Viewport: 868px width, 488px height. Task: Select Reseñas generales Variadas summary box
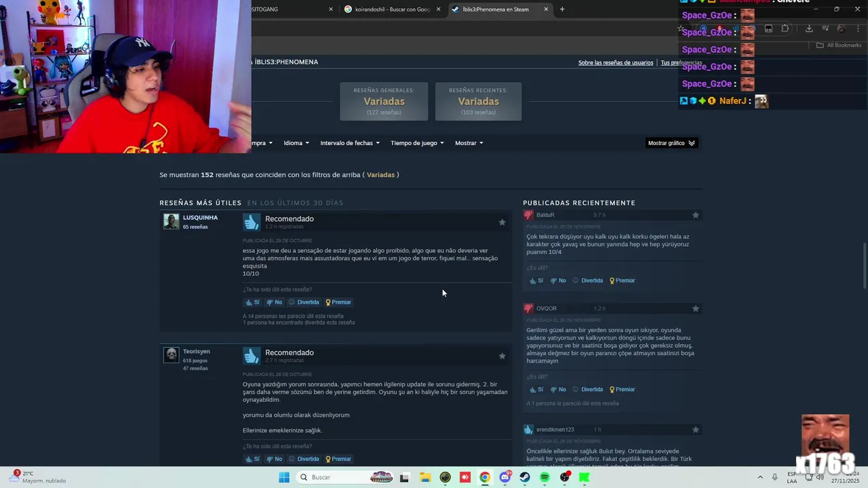pyautogui.click(x=384, y=101)
